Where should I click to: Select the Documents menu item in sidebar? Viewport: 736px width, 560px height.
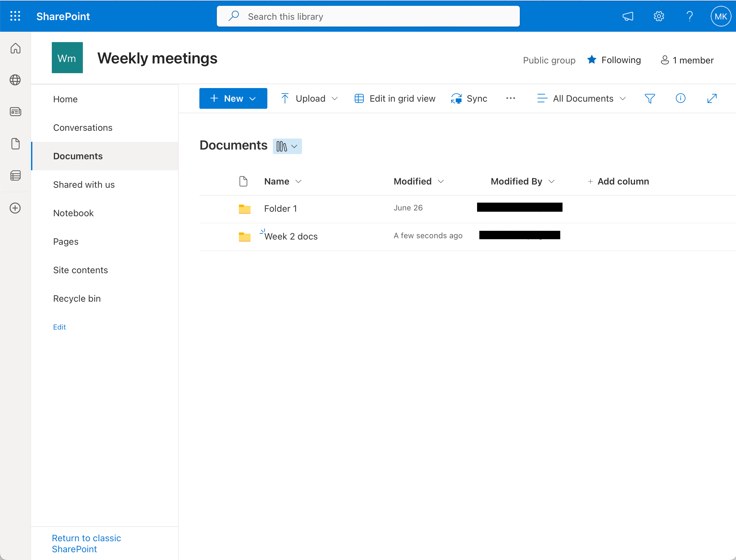pyautogui.click(x=78, y=156)
